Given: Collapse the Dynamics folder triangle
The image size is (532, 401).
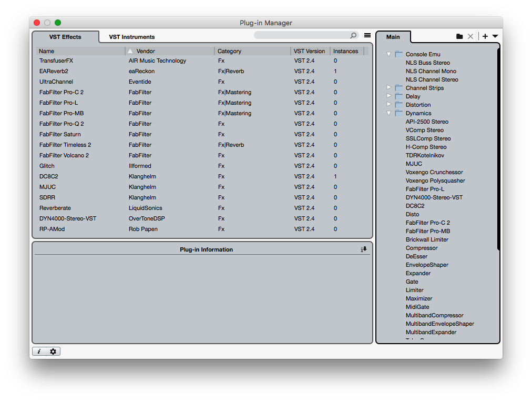Looking at the screenshot, I should [388, 113].
